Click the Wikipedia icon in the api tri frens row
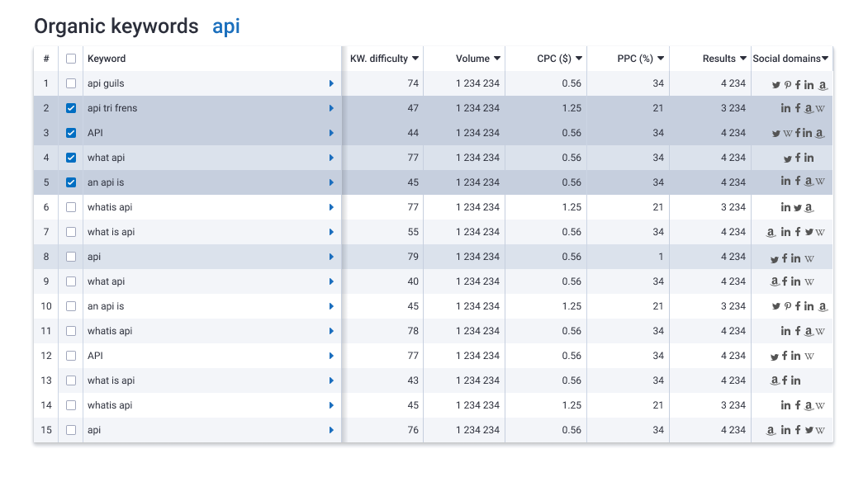 click(x=820, y=109)
